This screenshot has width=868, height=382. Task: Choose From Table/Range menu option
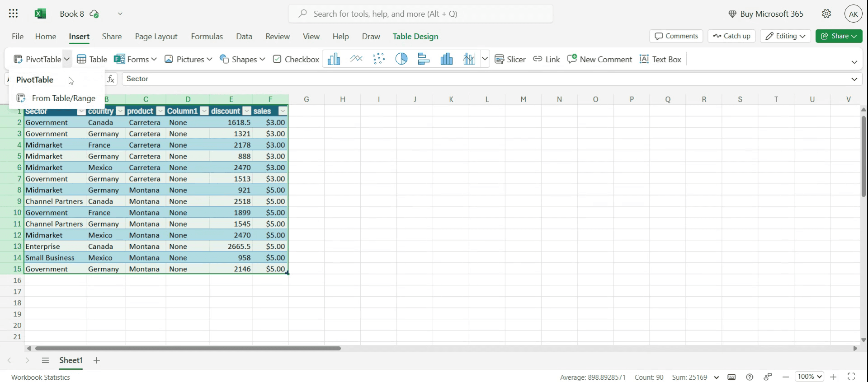(57, 98)
